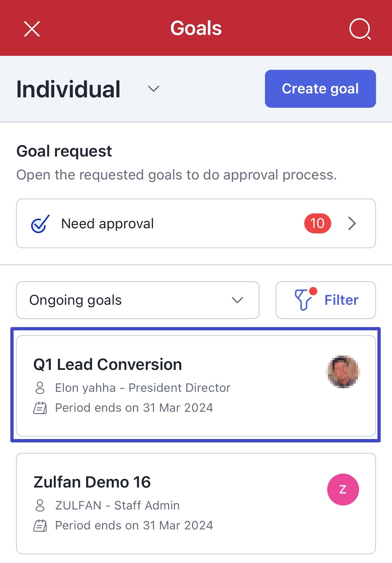Tap the Create goal button
392x563 pixels.
pos(320,89)
